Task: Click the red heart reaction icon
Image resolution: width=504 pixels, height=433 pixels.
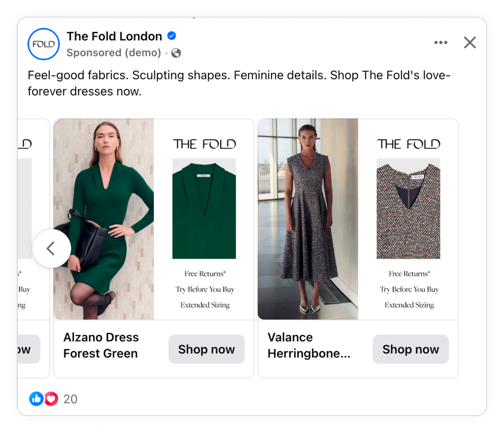Action: pos(51,399)
